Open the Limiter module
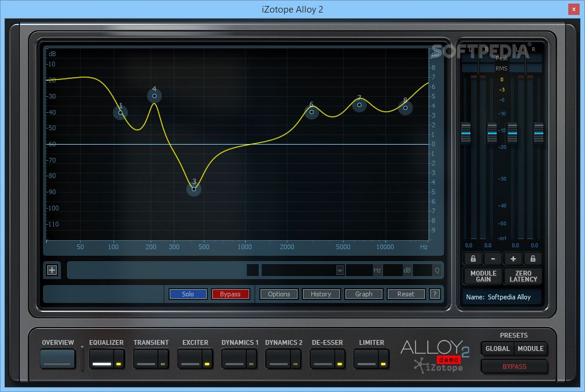 click(366, 359)
